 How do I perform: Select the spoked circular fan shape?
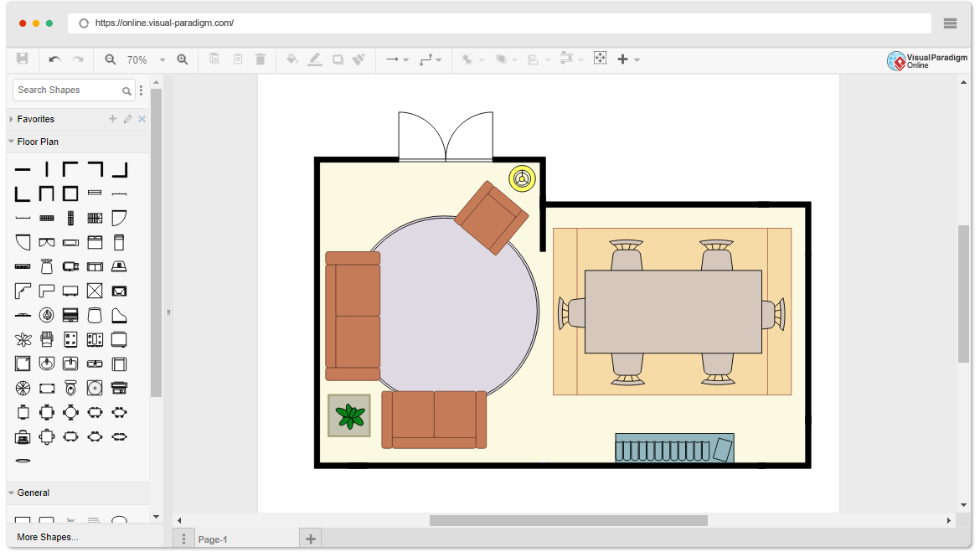pyautogui.click(x=23, y=388)
